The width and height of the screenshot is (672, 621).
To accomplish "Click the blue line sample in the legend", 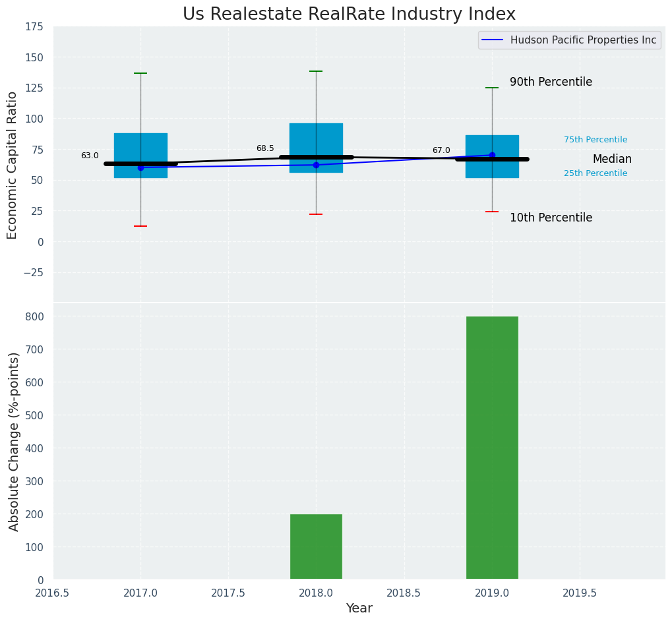I will [x=493, y=40].
